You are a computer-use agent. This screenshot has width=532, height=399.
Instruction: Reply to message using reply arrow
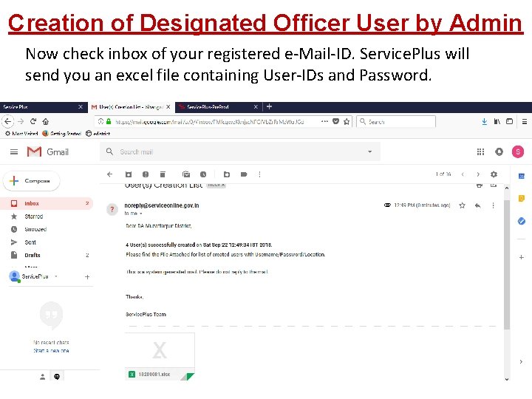(x=478, y=205)
